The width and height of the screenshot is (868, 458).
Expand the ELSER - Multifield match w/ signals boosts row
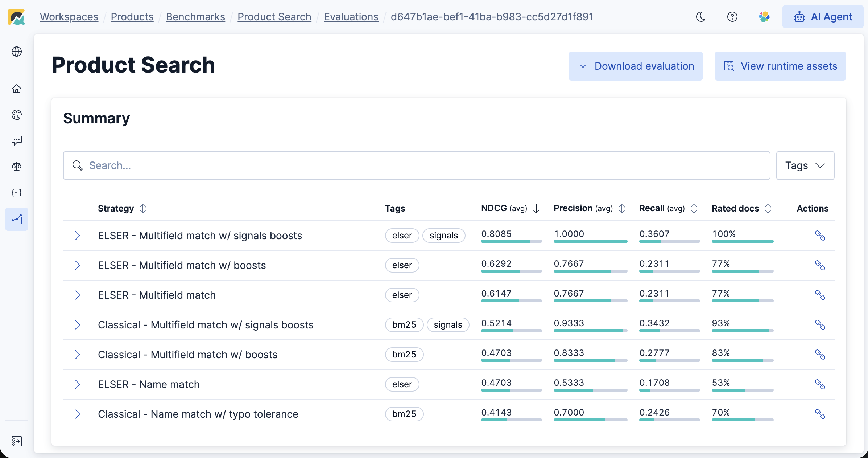pos(77,236)
